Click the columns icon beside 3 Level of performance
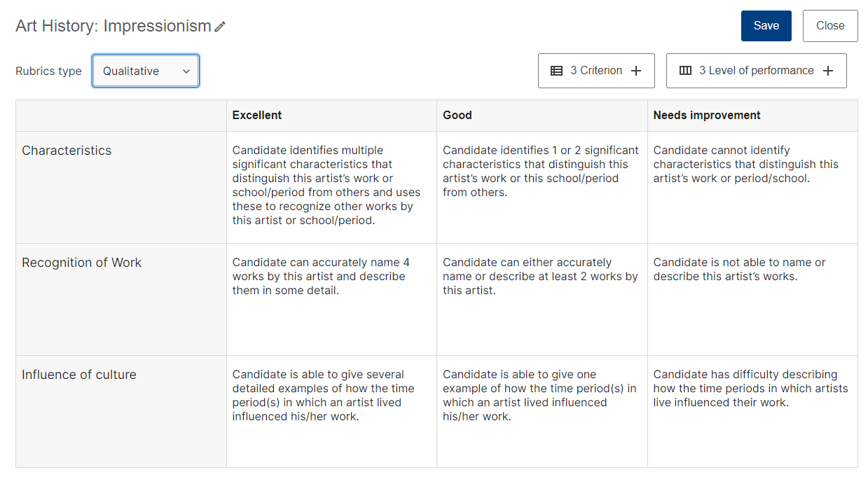Screen dimensions: 868x477 pyautogui.click(x=686, y=71)
